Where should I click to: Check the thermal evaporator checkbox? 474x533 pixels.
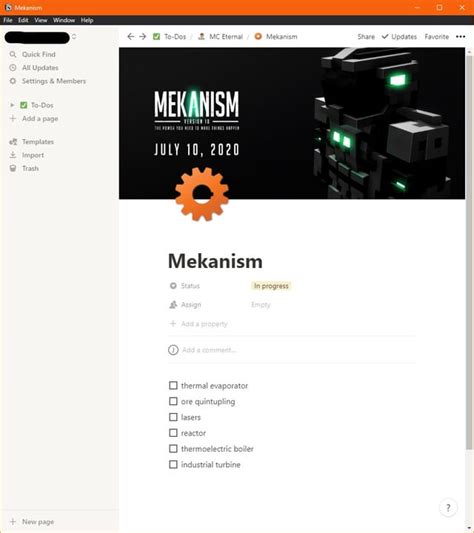point(173,385)
